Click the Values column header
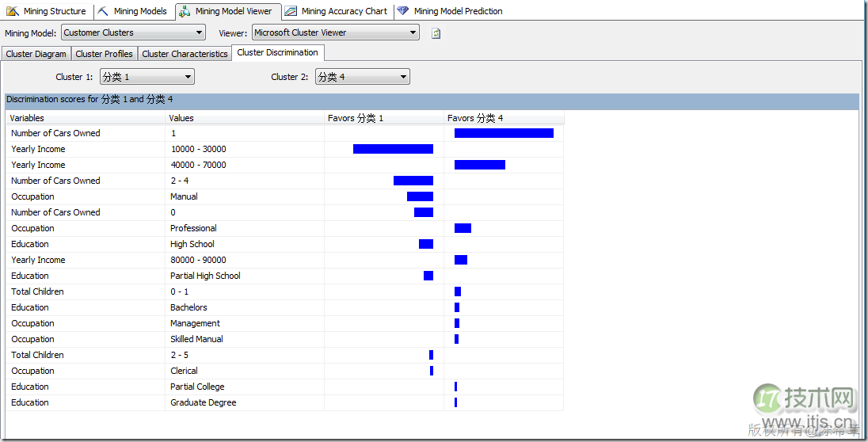The width and height of the screenshot is (868, 442). [x=246, y=118]
